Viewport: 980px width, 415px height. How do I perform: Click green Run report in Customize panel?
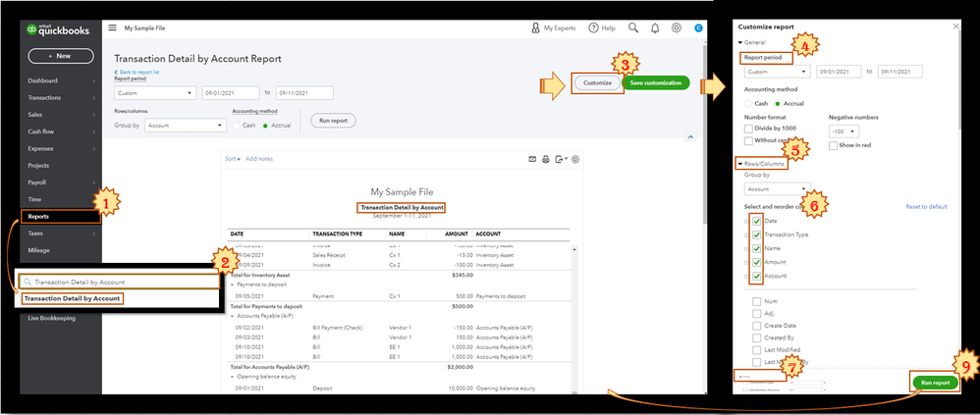coord(935,383)
